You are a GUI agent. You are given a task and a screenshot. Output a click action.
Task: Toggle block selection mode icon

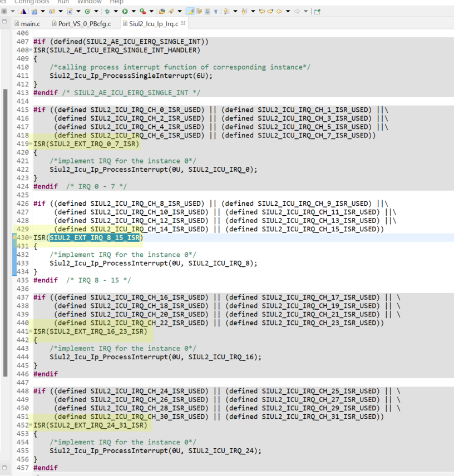click(x=208, y=12)
